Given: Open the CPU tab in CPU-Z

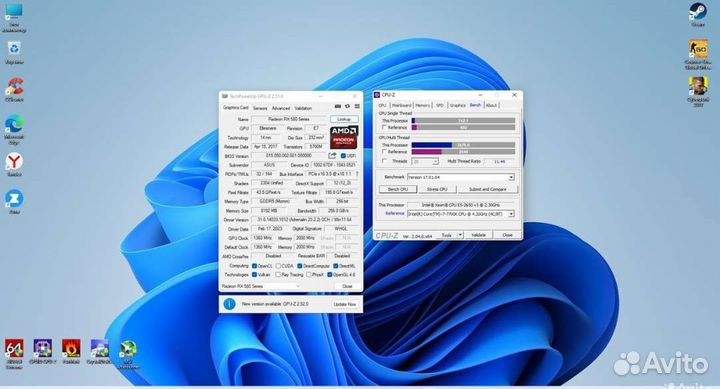Looking at the screenshot, I should coord(382,105).
